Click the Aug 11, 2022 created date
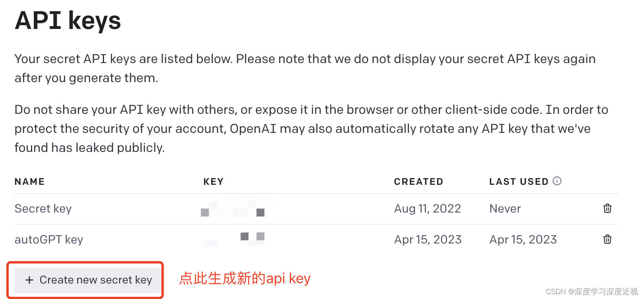This screenshot has height=299, width=644. click(x=428, y=209)
